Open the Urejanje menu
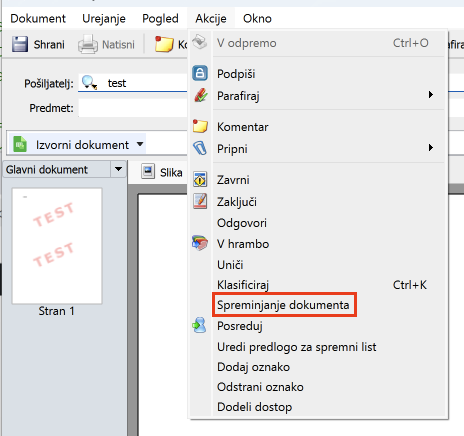This screenshot has width=464, height=436. click(x=104, y=18)
